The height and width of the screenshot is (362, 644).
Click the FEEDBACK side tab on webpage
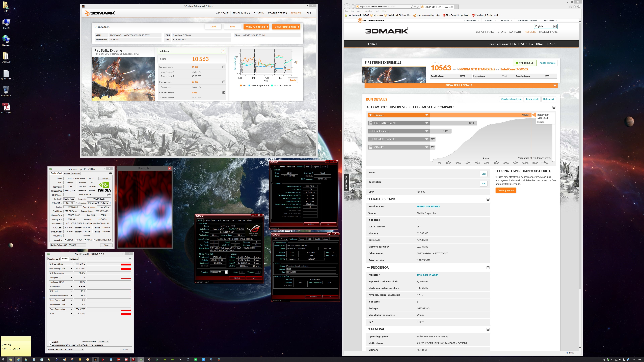click(x=346, y=182)
